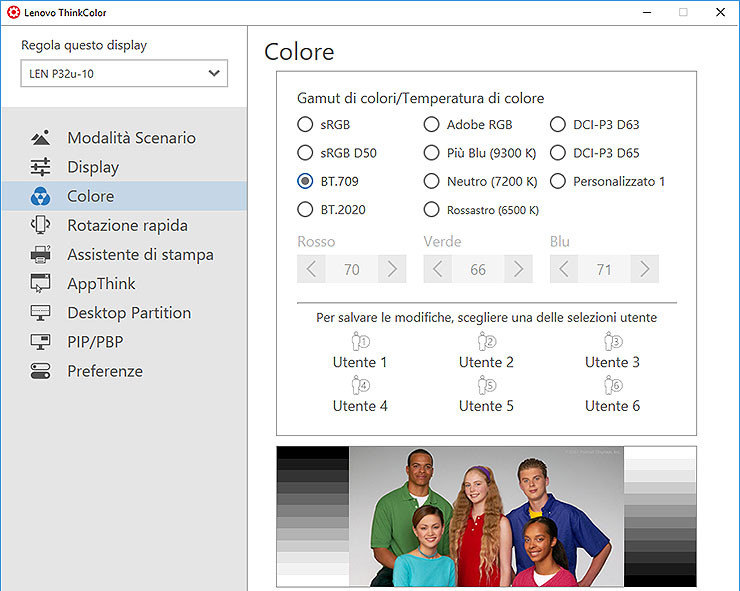Screen dimensions: 740x591
Task: Open the LEN P32u-10 display dropdown
Action: pos(124,73)
